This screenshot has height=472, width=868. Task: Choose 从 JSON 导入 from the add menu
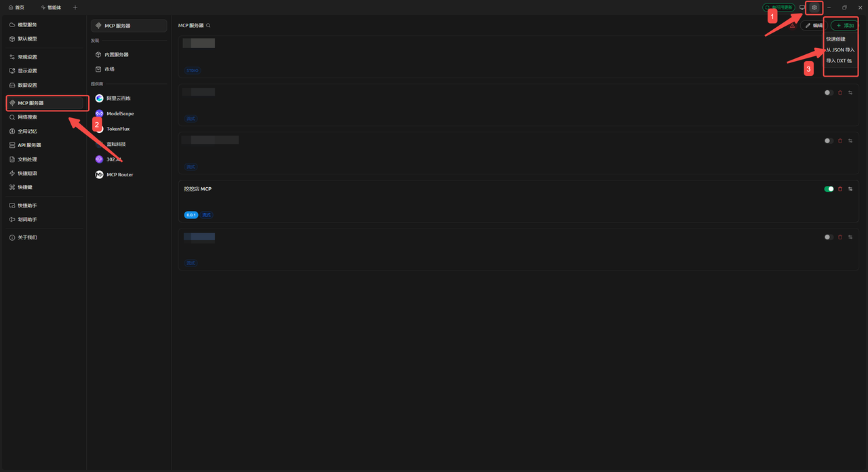(x=840, y=50)
